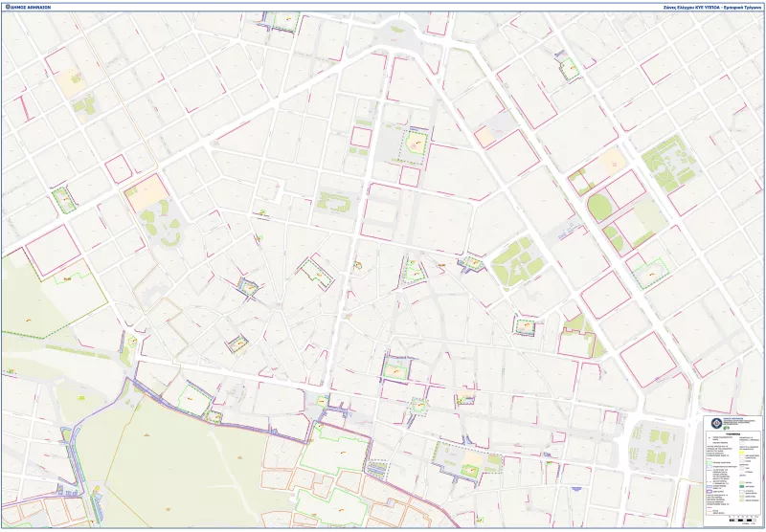Click the small orange block near top-left corner
The image size is (766, 532).
pyautogui.click(x=67, y=79)
